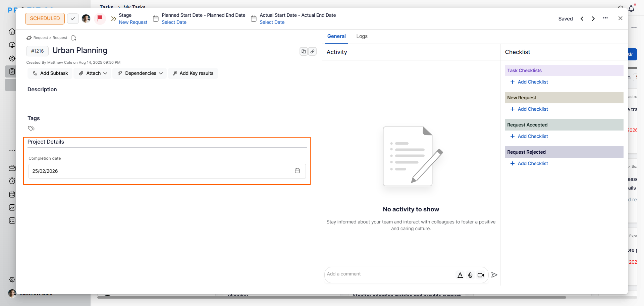Click the copy task icon beside title

[304, 51]
